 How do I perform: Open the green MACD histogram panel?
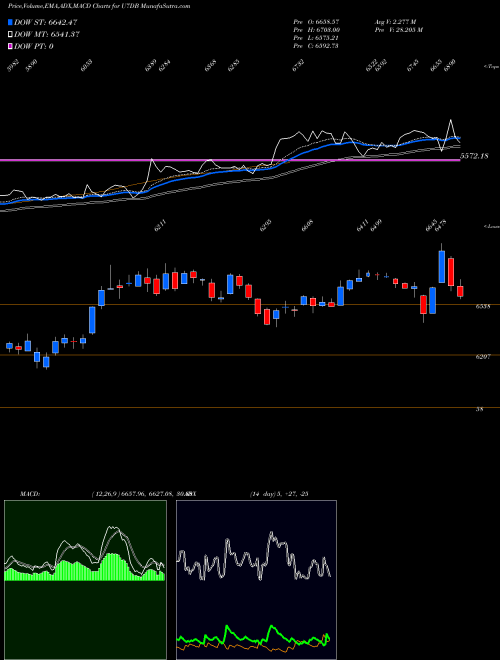click(85, 580)
